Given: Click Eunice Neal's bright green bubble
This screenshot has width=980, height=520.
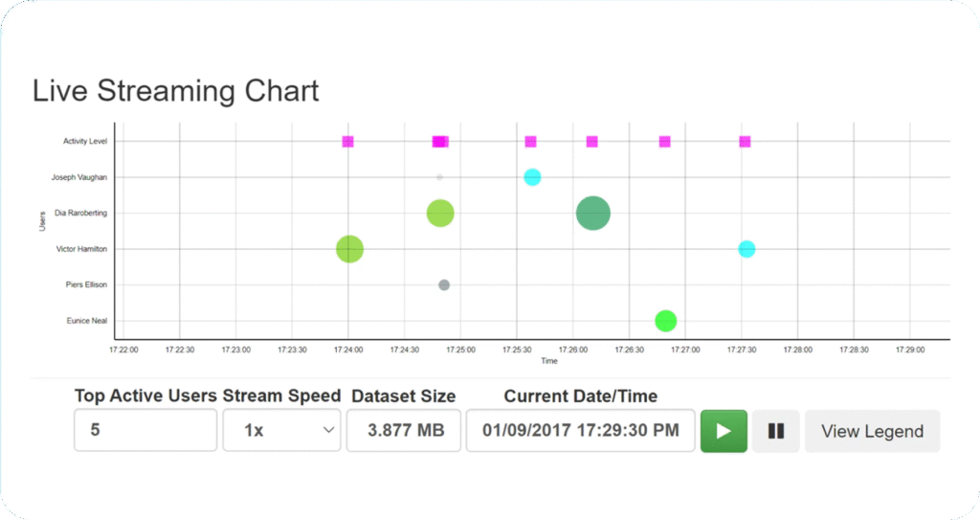Looking at the screenshot, I should 666,321.
